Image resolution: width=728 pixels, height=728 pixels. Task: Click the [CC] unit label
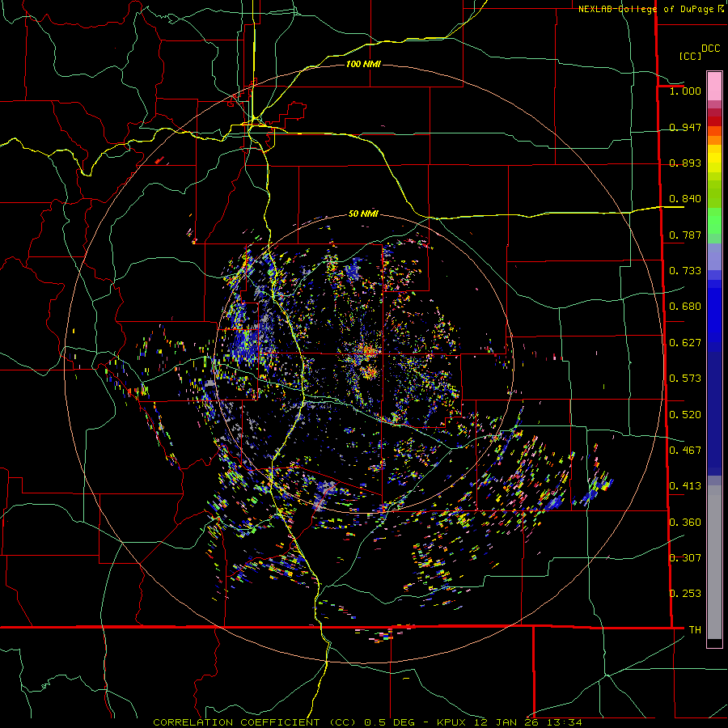690,56
